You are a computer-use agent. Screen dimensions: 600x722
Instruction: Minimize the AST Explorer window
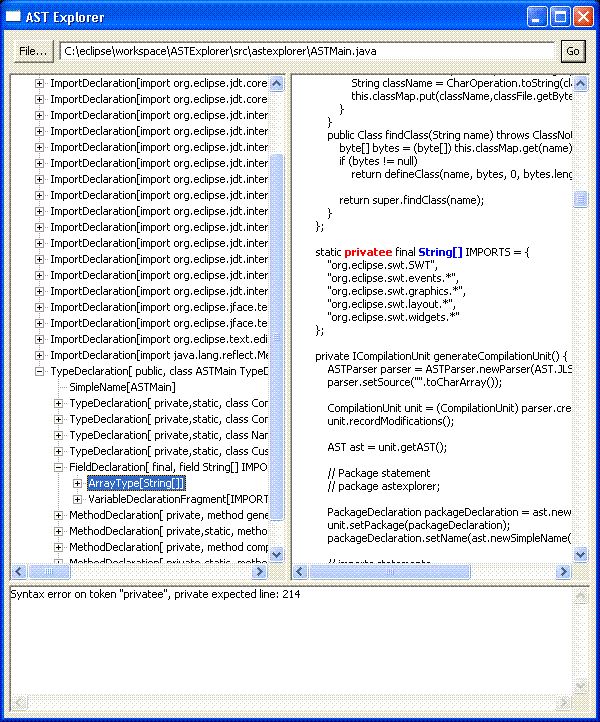537,17
